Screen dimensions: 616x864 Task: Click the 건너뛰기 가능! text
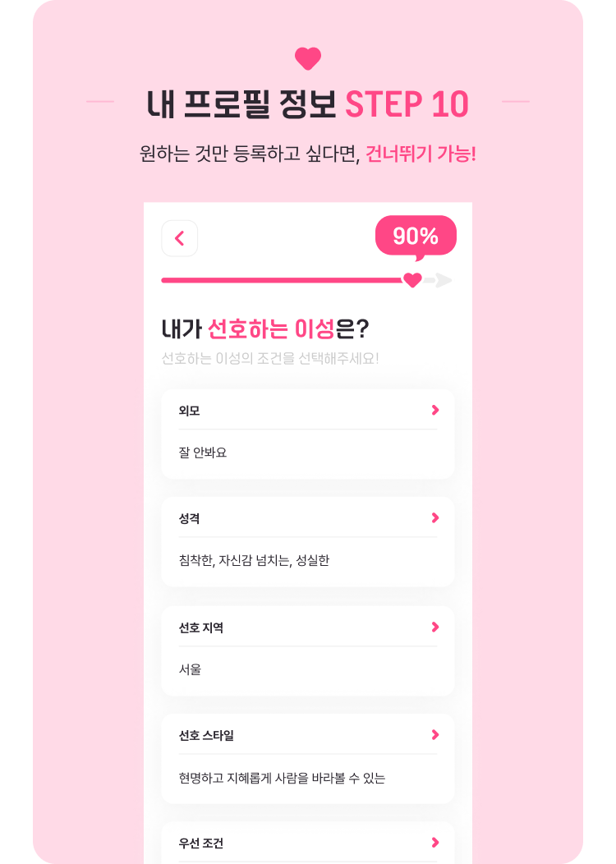click(421, 154)
